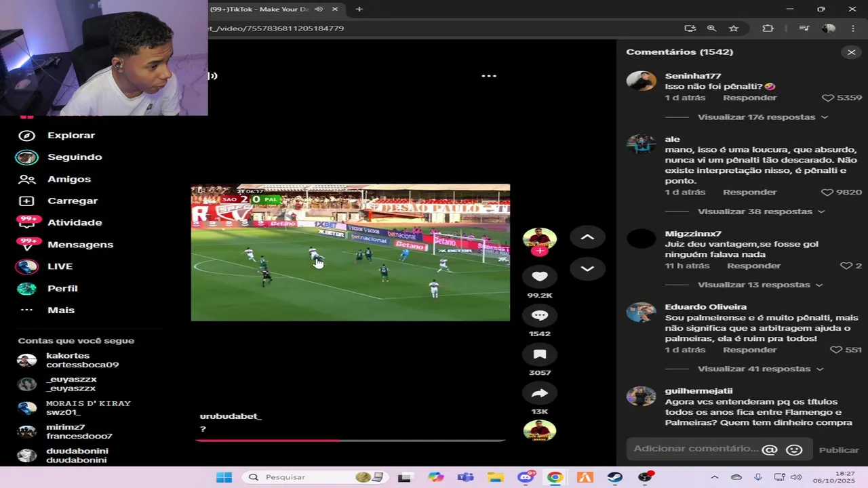Open Chrome media controls icon
The height and width of the screenshot is (488, 868).
pos(804,28)
